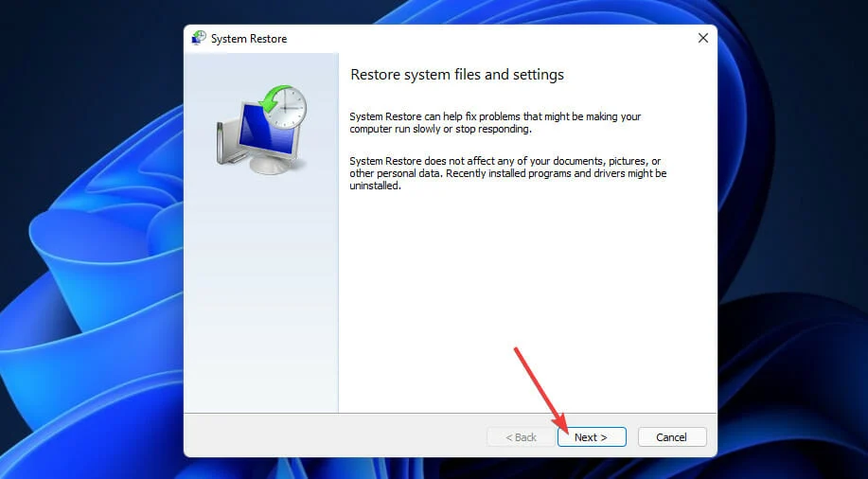This screenshot has height=479, width=868.
Task: Click the Next button
Action: coord(592,437)
